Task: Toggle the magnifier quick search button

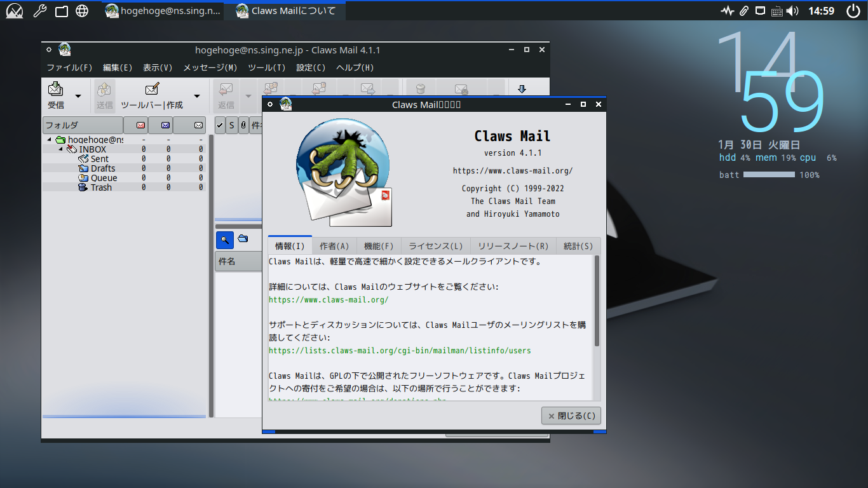Action: 225,240
